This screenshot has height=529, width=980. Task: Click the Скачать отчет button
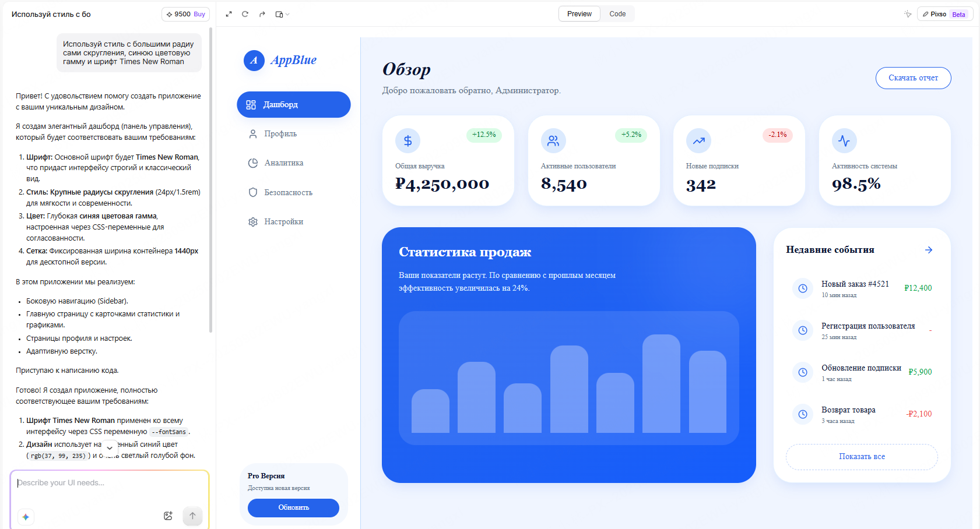click(x=913, y=78)
